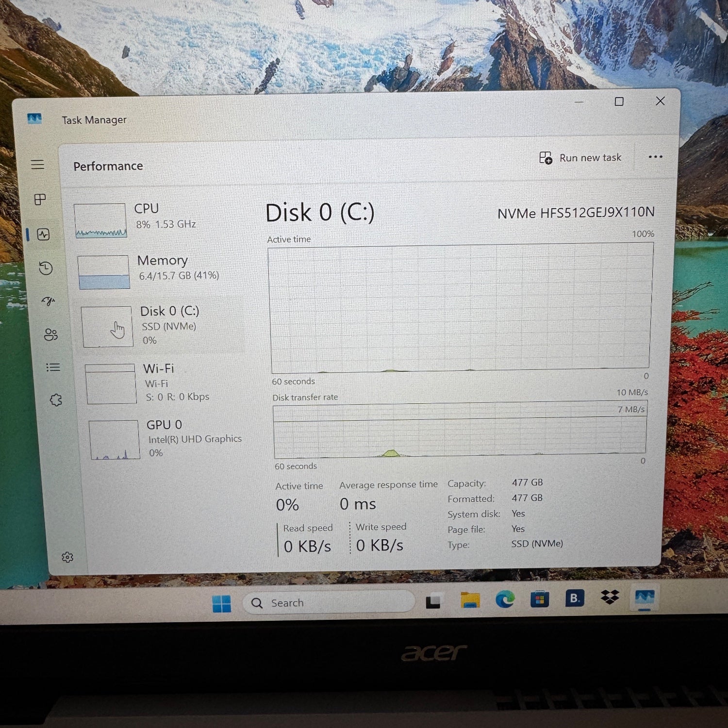Maximize the Task Manager window

(x=619, y=101)
